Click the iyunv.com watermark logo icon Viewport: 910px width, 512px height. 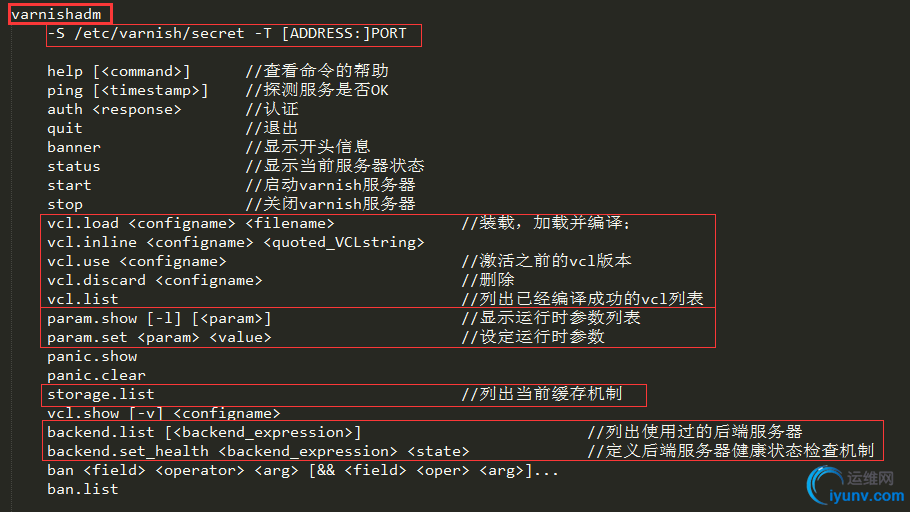coord(825,484)
